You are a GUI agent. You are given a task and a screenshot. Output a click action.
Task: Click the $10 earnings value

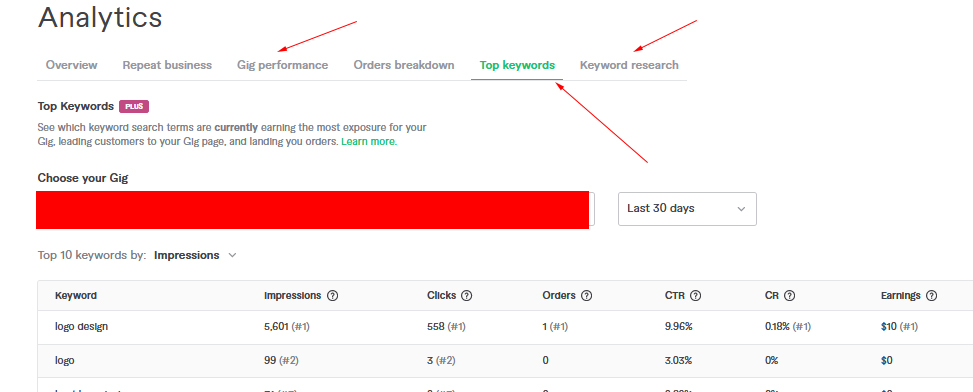[x=889, y=326]
